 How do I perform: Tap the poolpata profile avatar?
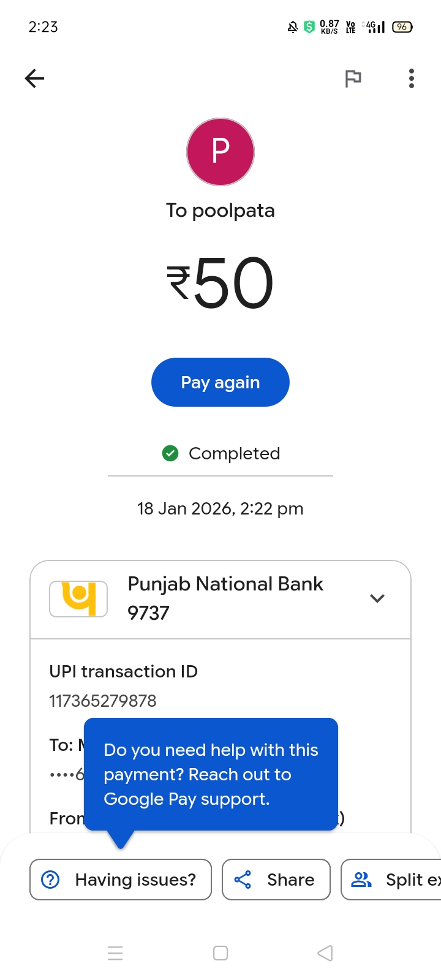pyautogui.click(x=221, y=152)
